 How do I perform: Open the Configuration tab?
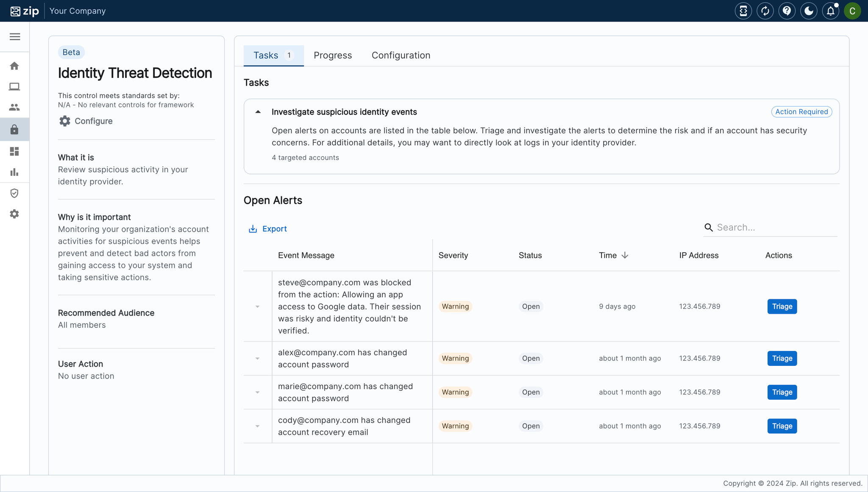click(x=401, y=55)
